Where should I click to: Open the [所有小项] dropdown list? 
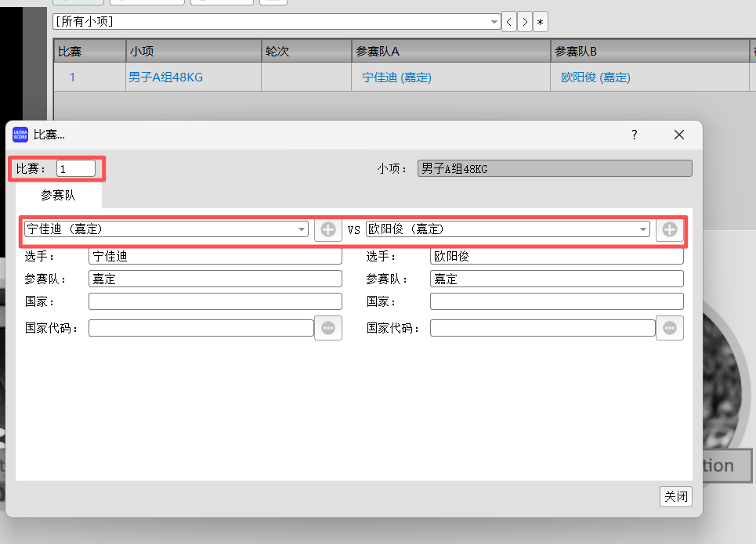point(494,21)
